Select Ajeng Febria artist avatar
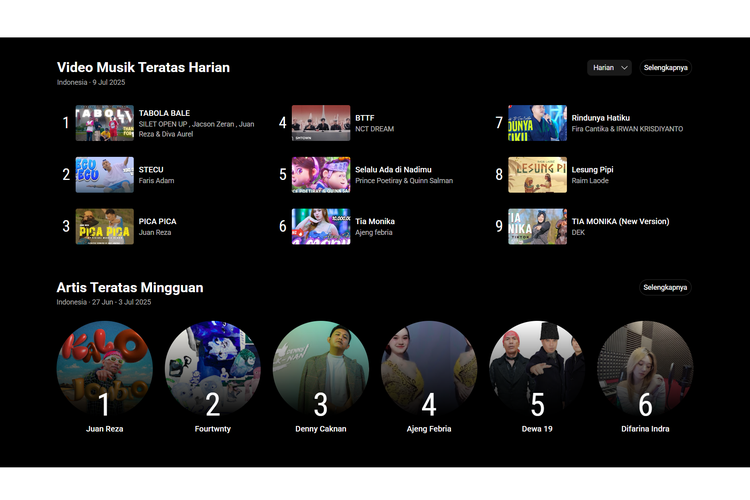Viewport: 750px width, 500px height. (429, 369)
